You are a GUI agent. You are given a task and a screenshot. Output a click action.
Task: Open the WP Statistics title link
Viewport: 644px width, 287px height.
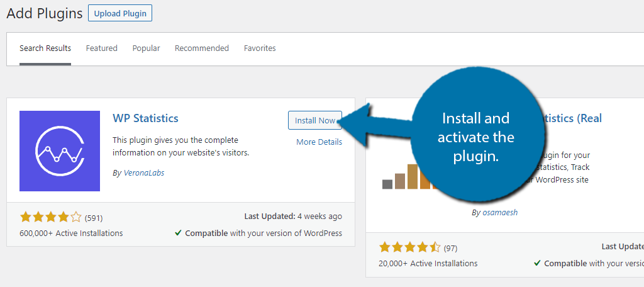pos(145,118)
